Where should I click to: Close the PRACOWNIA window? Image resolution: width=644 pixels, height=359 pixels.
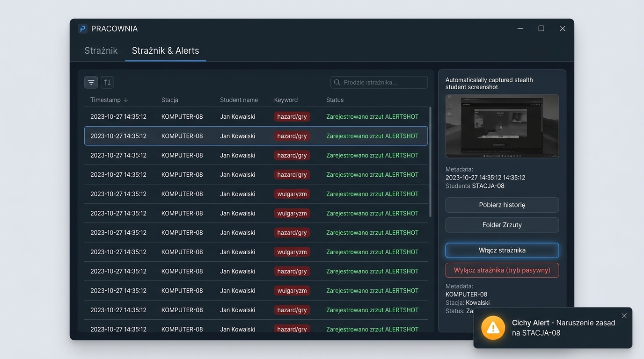563,29
